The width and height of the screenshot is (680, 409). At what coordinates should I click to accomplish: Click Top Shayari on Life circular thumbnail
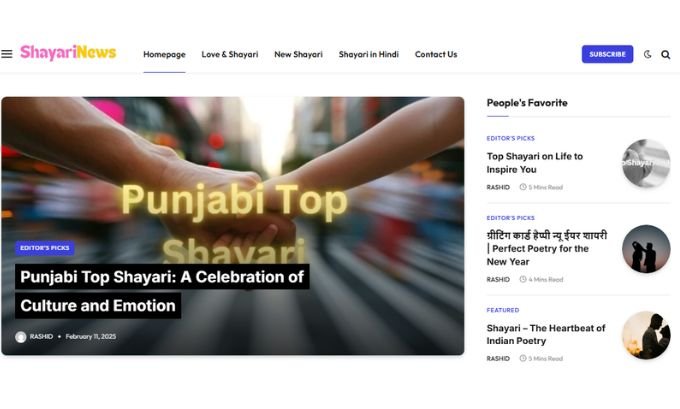646,163
